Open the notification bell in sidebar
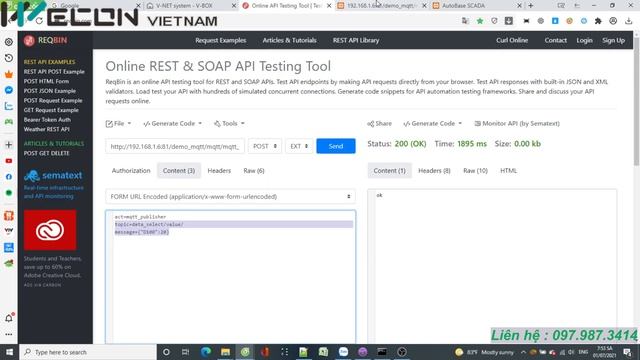The height and width of the screenshot is (360, 640). point(9,318)
